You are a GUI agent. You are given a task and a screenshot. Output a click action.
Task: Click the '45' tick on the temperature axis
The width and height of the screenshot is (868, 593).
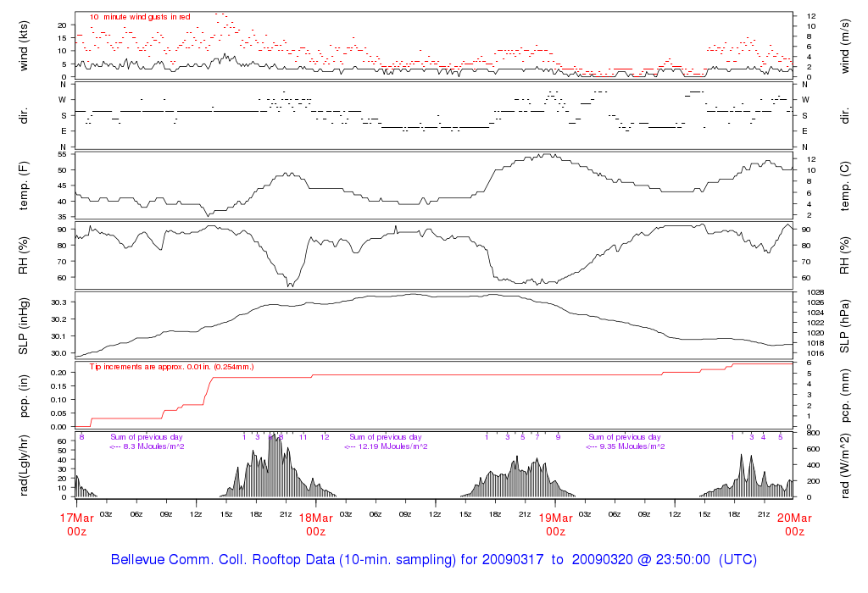click(62, 186)
